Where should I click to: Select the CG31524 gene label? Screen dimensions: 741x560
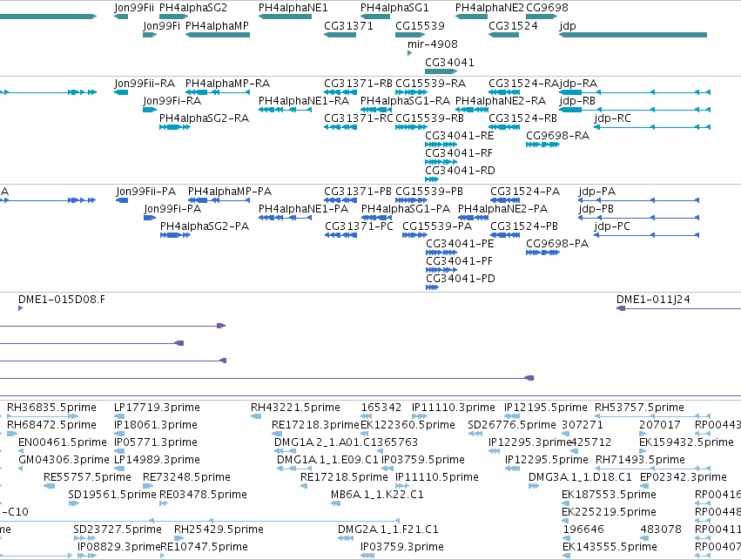pos(513,26)
